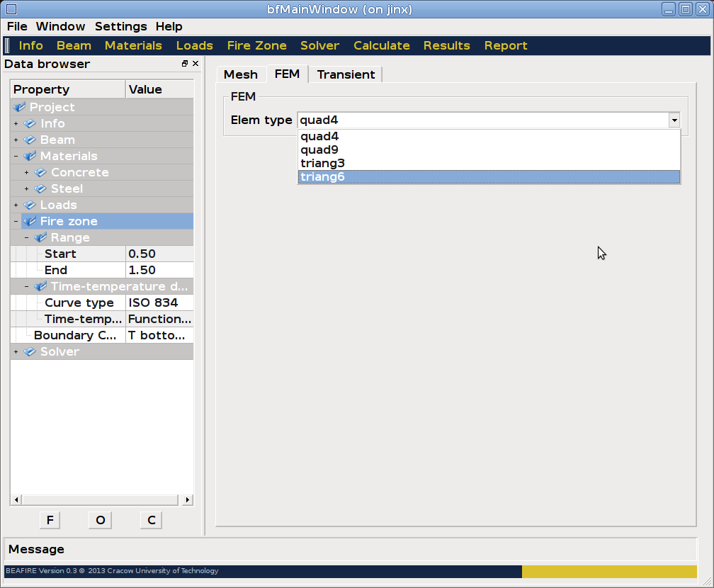Viewport: 714px width, 588px height.
Task: Click the Beam node icon in tree
Action: coord(30,140)
